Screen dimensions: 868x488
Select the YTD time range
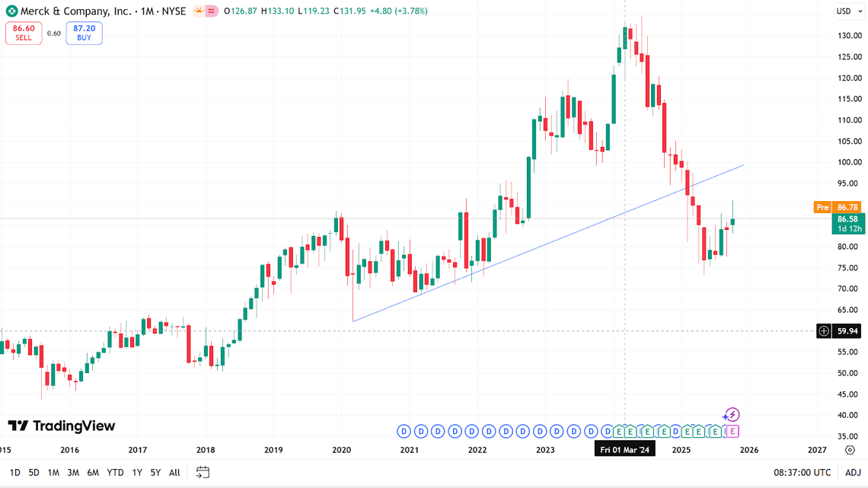(115, 473)
